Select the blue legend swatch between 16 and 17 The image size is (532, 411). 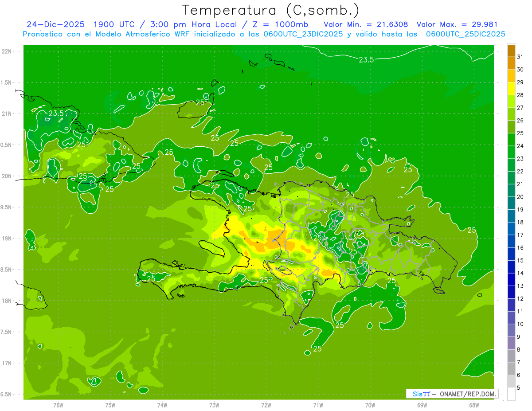tap(511, 241)
